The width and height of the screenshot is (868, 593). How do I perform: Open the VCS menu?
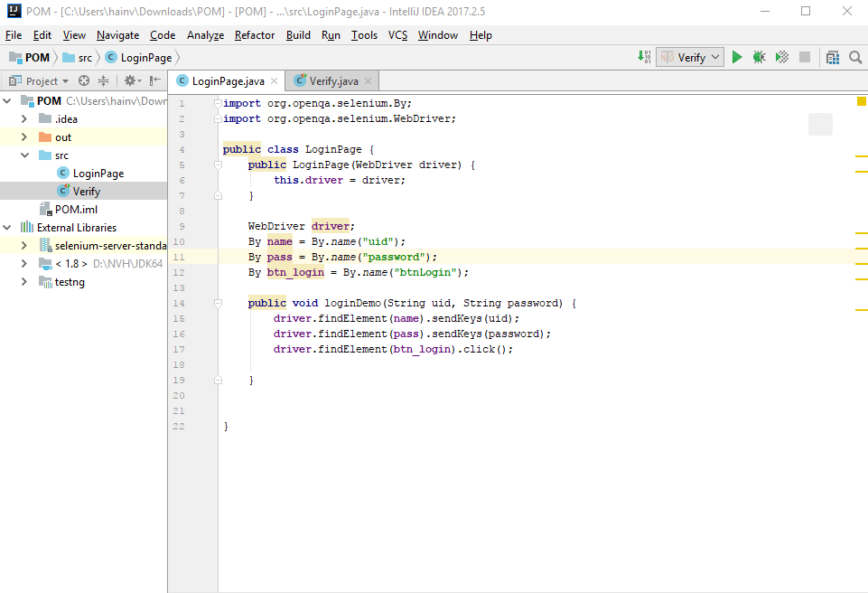tap(397, 35)
